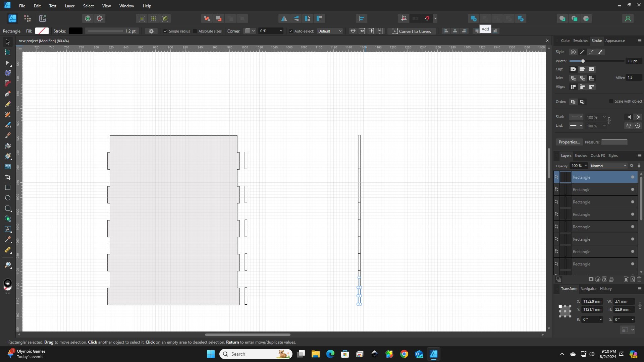Flip selection horizontally from toolbar

[x=284, y=18]
